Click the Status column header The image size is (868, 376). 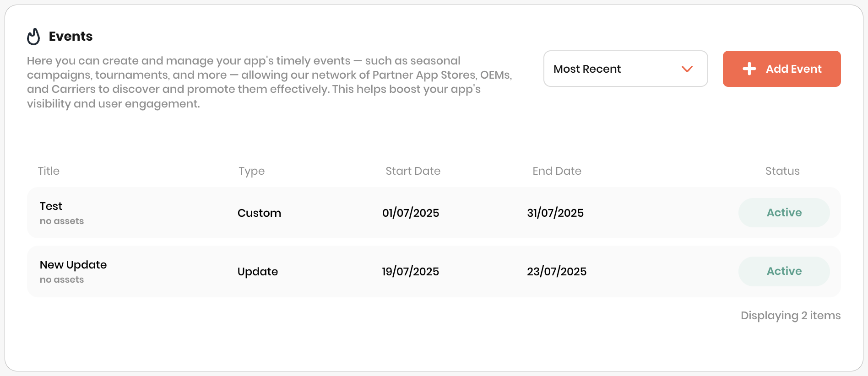pyautogui.click(x=782, y=171)
